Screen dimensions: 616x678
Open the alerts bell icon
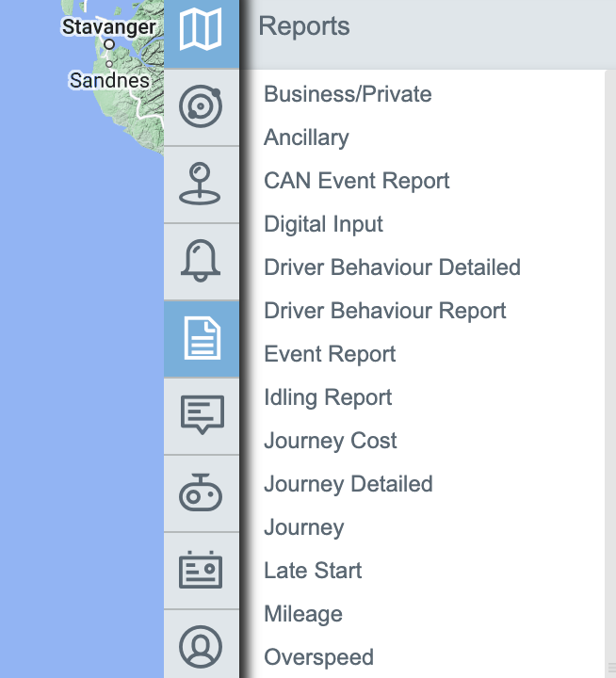[x=201, y=262]
